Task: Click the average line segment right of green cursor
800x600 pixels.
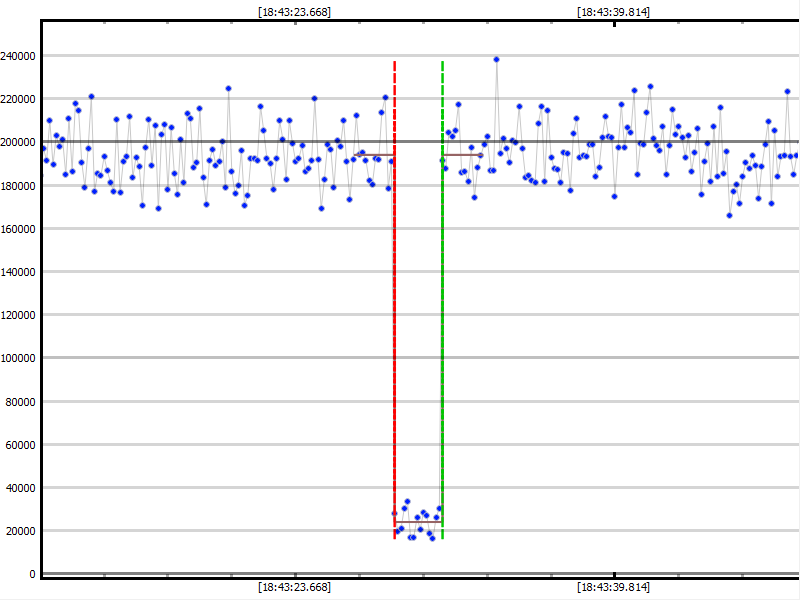Action: click(463, 155)
